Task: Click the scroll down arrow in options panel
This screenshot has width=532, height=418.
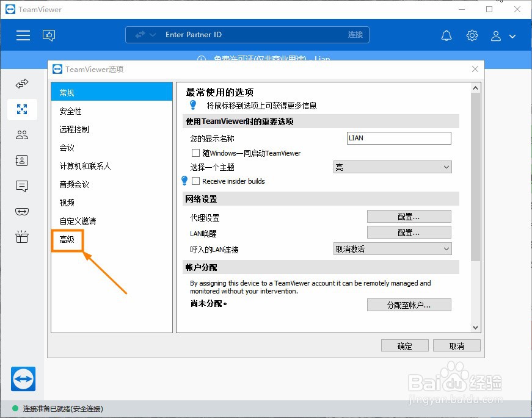Action: pos(475,327)
